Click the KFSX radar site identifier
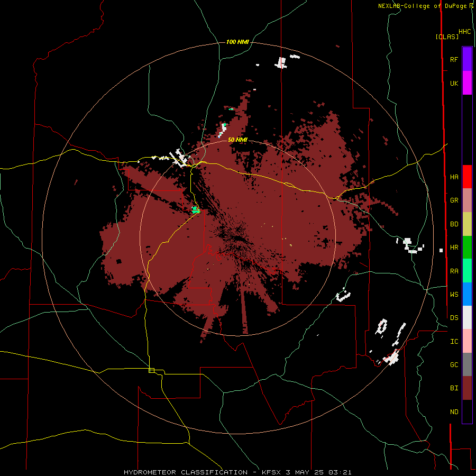Image resolution: width=476 pixels, height=476 pixels. pyautogui.click(x=271, y=472)
